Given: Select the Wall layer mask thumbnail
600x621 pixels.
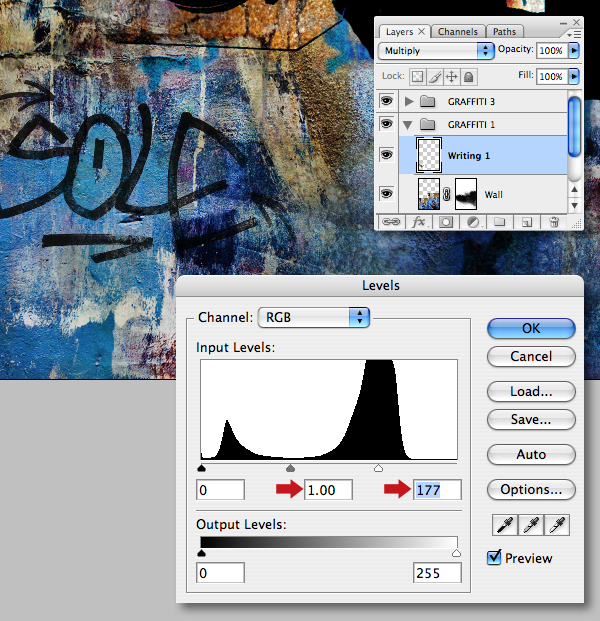Looking at the screenshot, I should coord(466,194).
